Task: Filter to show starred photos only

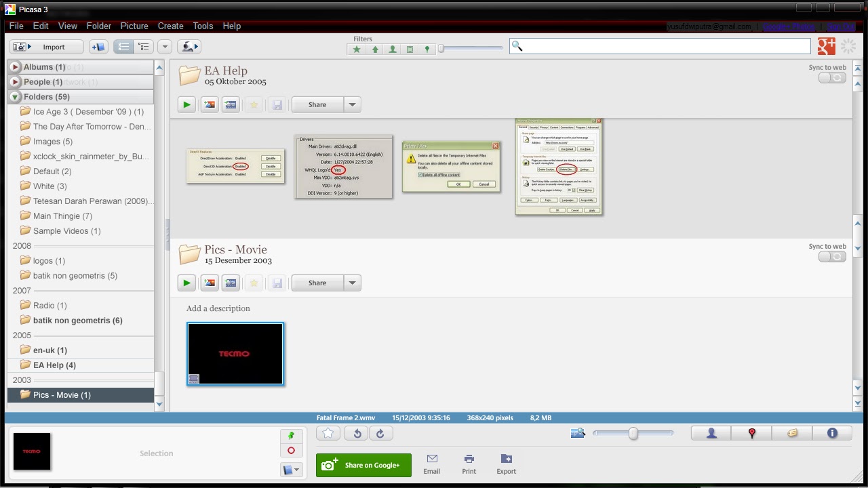Action: point(357,49)
